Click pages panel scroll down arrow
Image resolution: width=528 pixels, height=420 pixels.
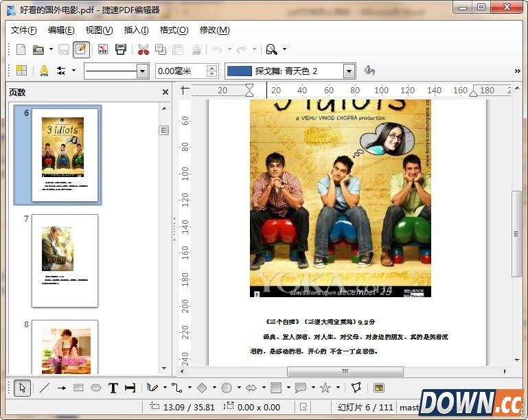pyautogui.click(x=164, y=368)
